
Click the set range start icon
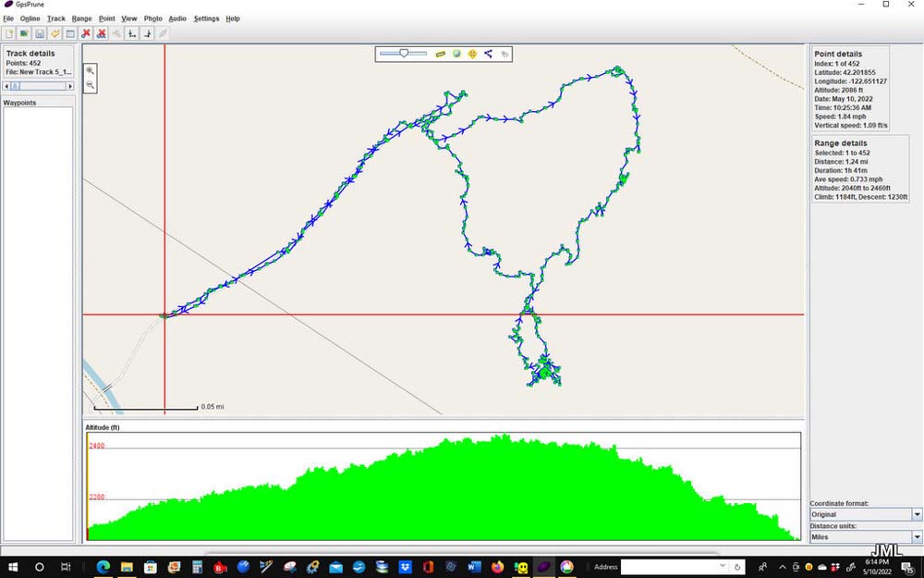pyautogui.click(x=132, y=33)
